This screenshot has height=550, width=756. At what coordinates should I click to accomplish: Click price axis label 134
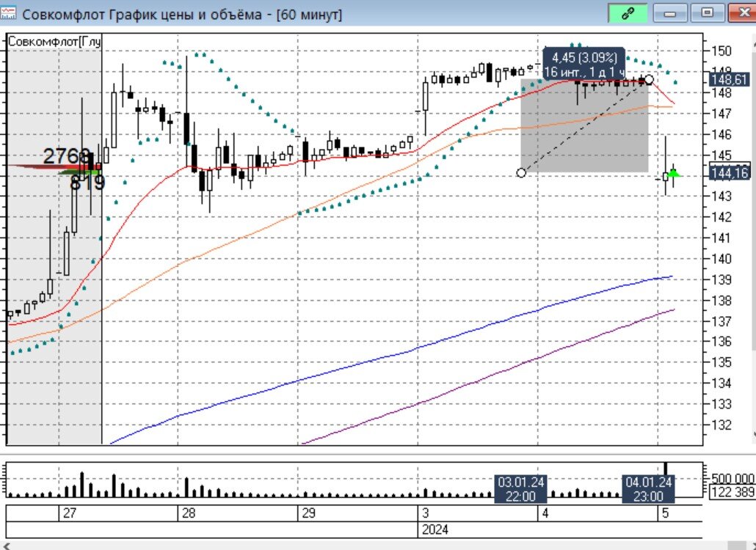click(722, 384)
